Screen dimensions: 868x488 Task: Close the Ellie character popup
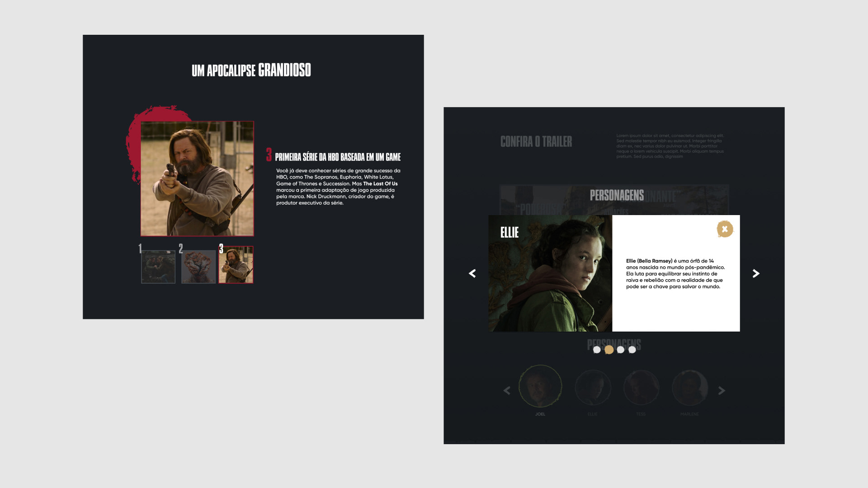click(x=725, y=229)
